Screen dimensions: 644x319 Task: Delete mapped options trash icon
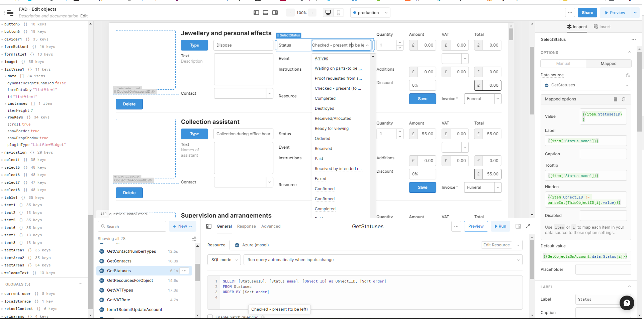[x=615, y=99]
